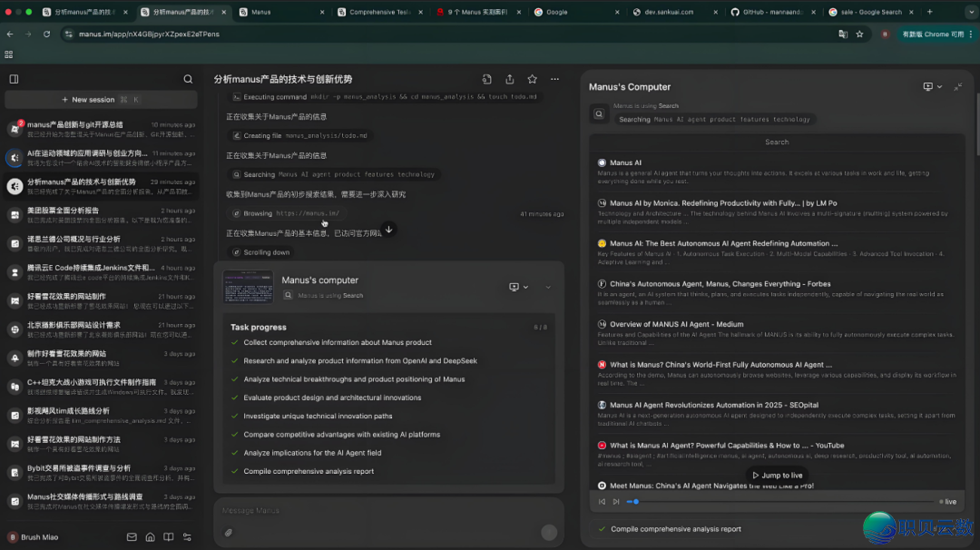The width and height of the screenshot is (980, 550).
Task: Open session search in the sidebar
Action: [x=188, y=79]
